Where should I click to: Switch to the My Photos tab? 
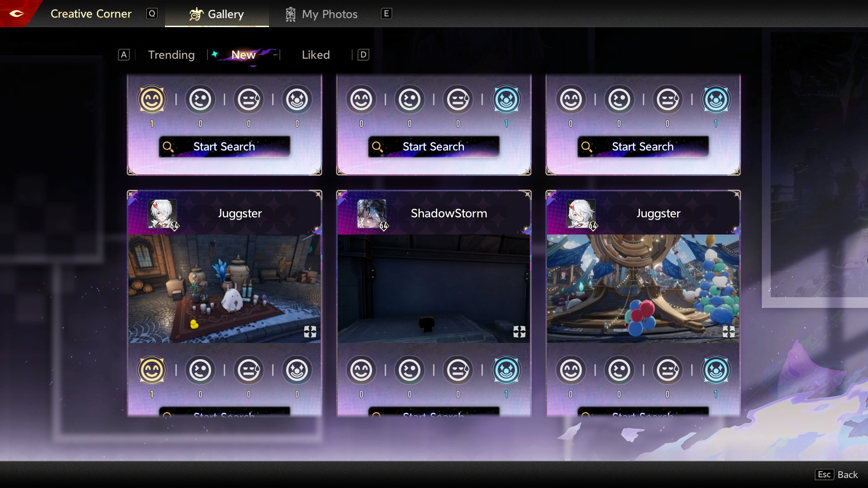coord(321,14)
